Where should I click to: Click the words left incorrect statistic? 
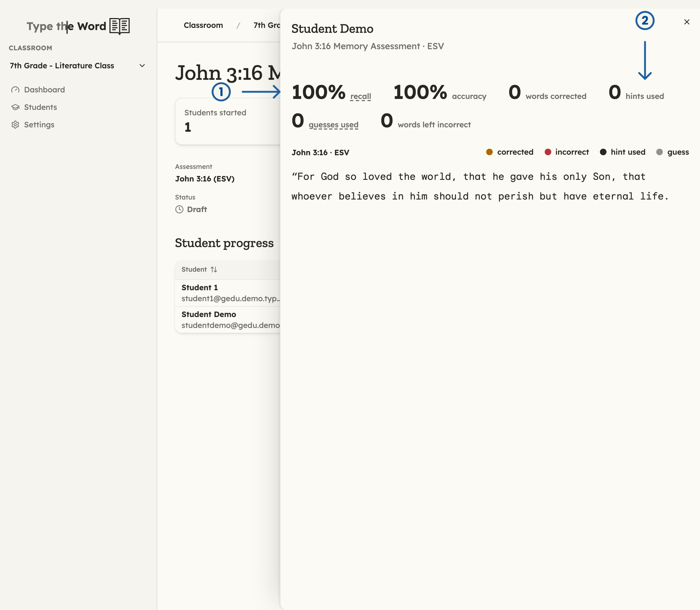pyautogui.click(x=426, y=121)
